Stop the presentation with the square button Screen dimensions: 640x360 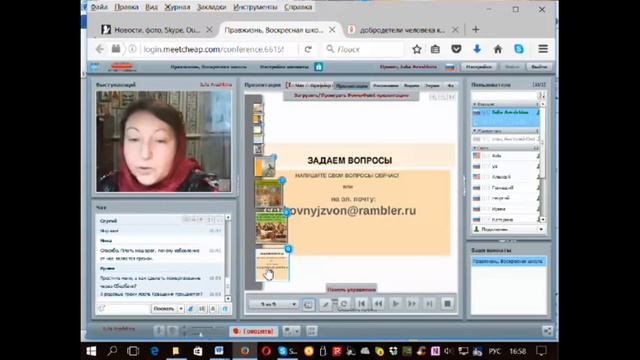(x=447, y=304)
